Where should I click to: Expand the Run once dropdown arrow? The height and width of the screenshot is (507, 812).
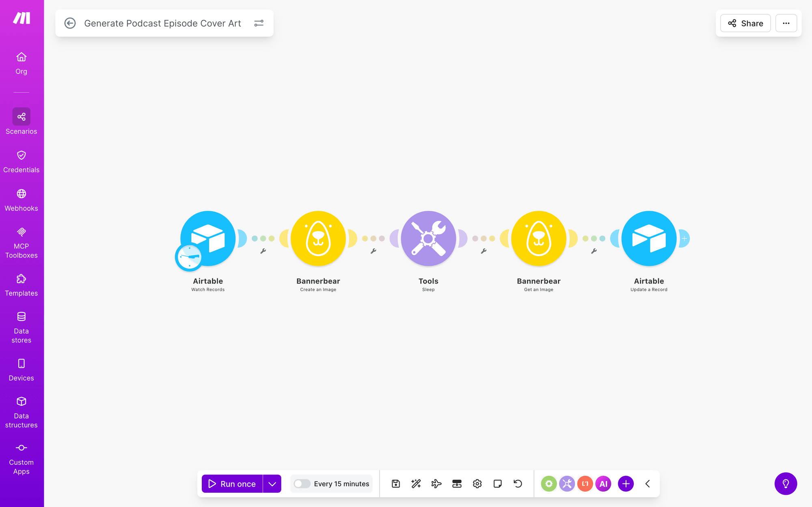coord(272,483)
